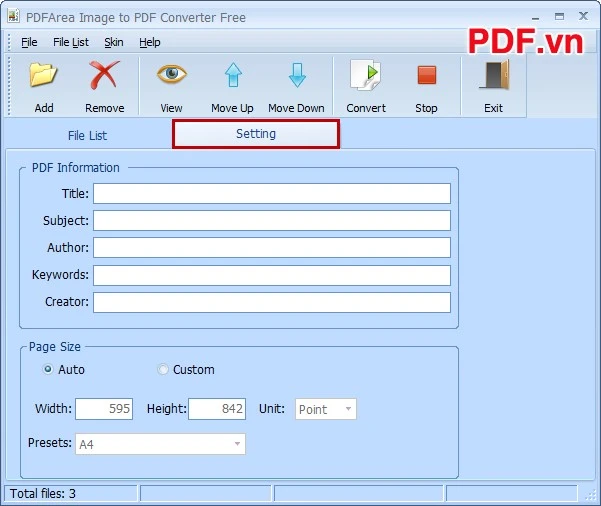Start conversion with the Convert icon

point(365,75)
